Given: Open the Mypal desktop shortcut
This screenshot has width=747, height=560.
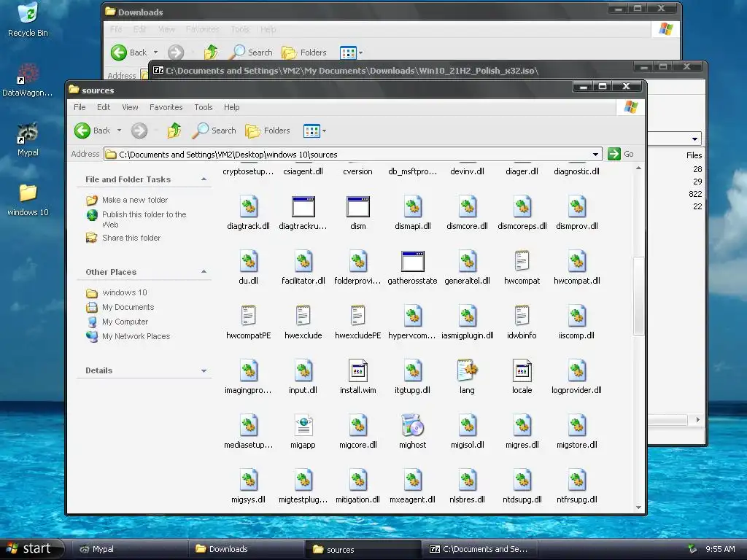Looking at the screenshot, I should [x=28, y=139].
